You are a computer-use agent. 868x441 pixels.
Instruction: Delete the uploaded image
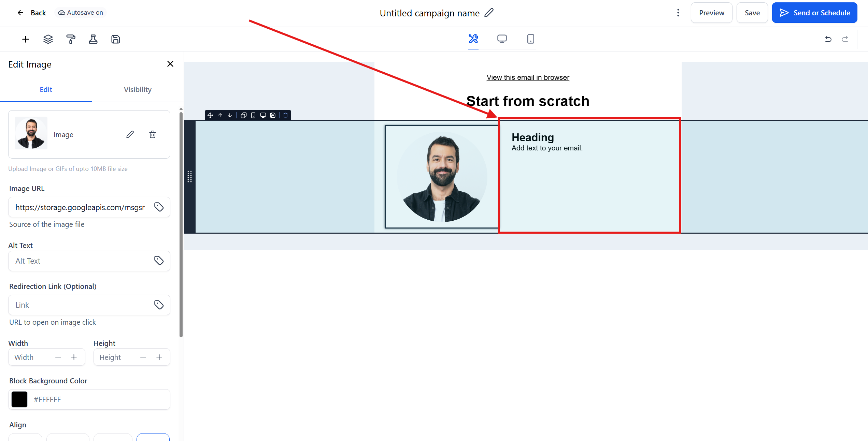point(153,134)
